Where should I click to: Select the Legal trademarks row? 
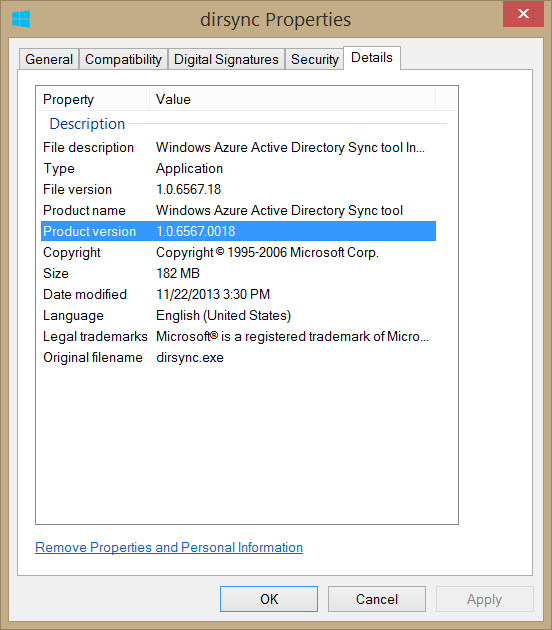tap(238, 336)
